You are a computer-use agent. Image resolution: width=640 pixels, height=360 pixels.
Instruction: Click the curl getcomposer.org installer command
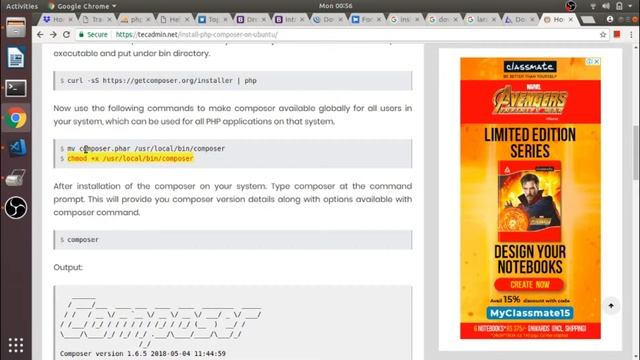click(x=162, y=81)
